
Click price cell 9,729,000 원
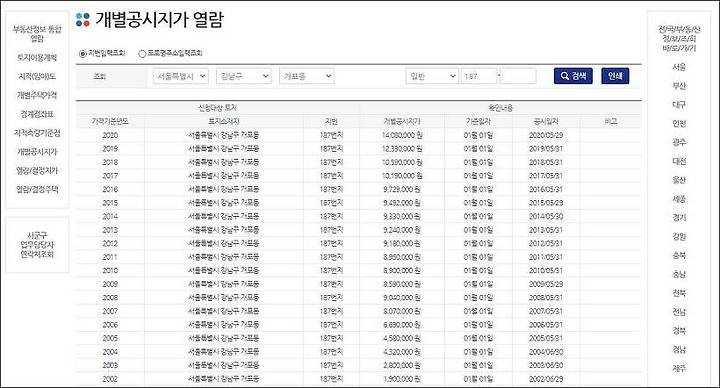pyautogui.click(x=402, y=190)
